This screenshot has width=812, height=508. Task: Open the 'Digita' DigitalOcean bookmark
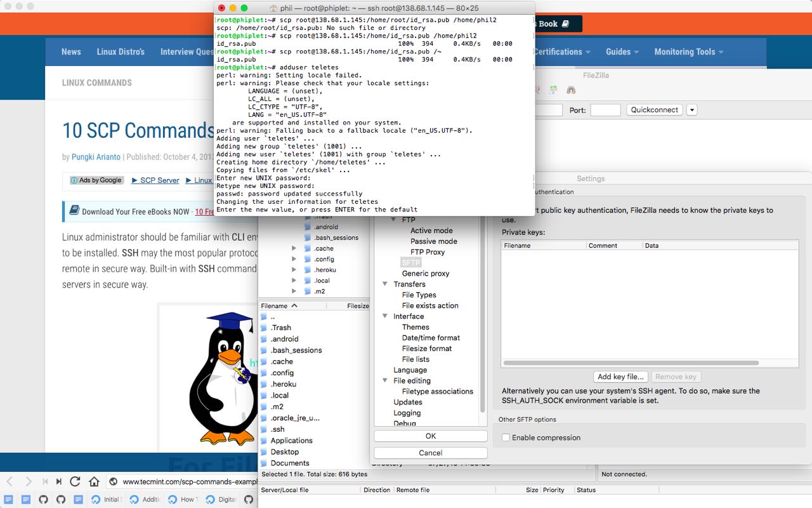[x=221, y=500]
